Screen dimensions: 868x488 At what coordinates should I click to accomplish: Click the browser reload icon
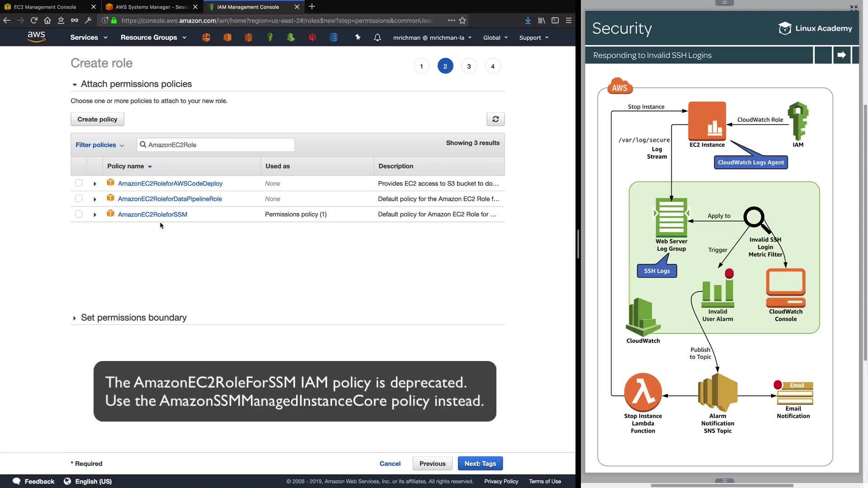[34, 20]
